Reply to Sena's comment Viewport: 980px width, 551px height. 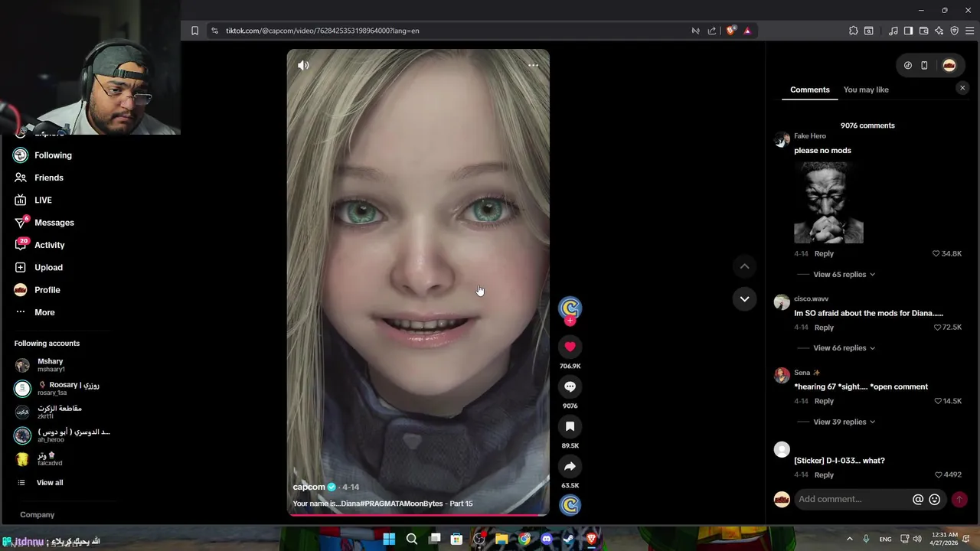(824, 401)
